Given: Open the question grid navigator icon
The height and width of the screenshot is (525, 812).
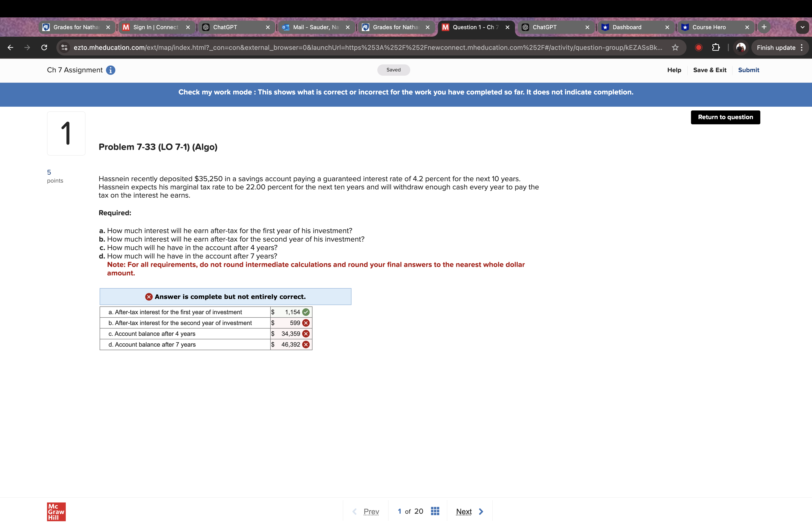Looking at the screenshot, I should [x=435, y=511].
